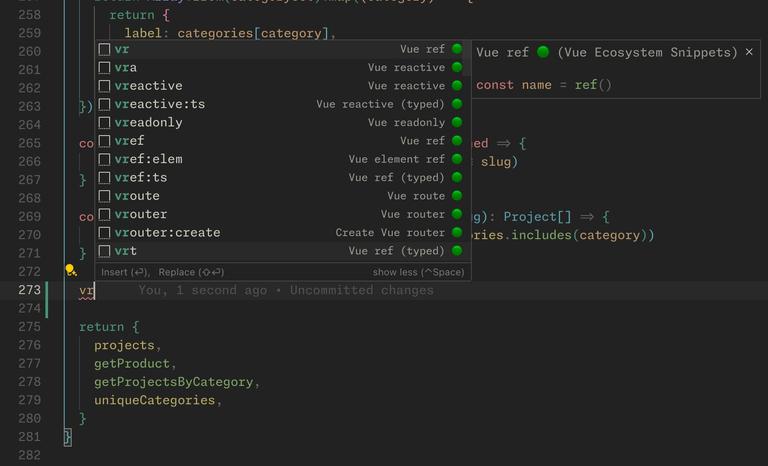Click Replace hint in suggestion footer

pos(191,272)
